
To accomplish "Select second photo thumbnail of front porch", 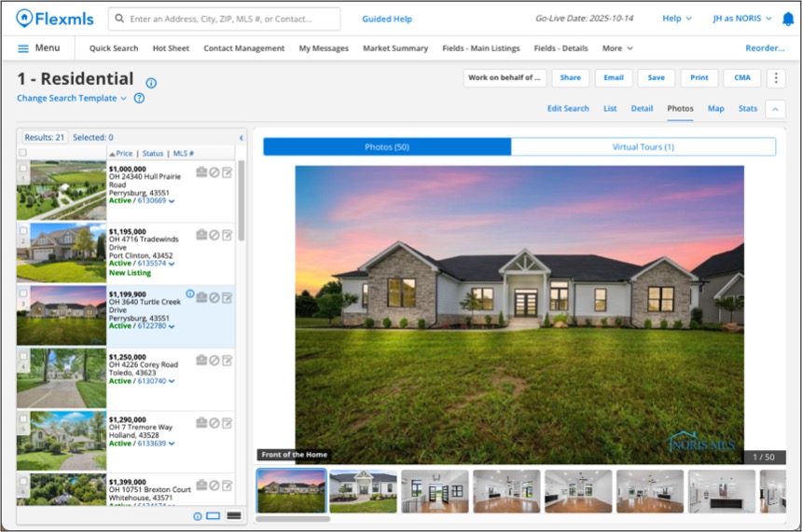I will pos(363,491).
